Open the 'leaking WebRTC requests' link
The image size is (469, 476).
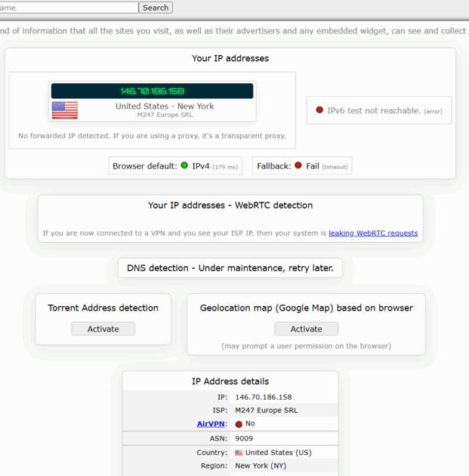(373, 233)
